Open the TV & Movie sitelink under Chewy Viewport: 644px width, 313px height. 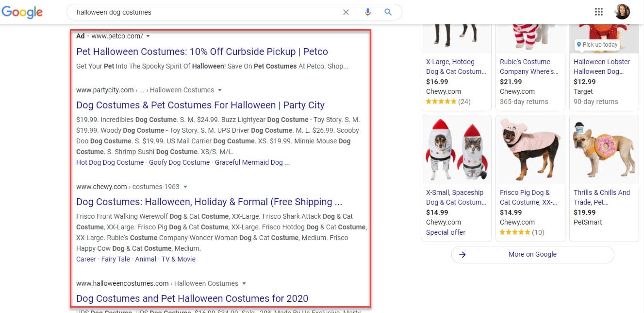coord(178,259)
